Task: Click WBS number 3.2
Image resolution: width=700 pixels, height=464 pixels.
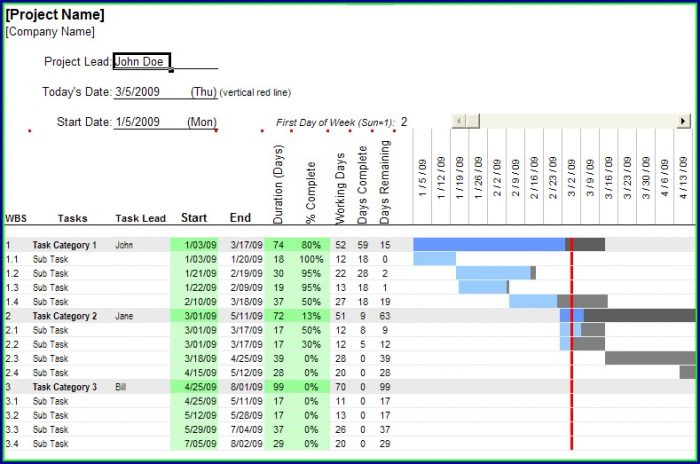Action: tap(12, 415)
